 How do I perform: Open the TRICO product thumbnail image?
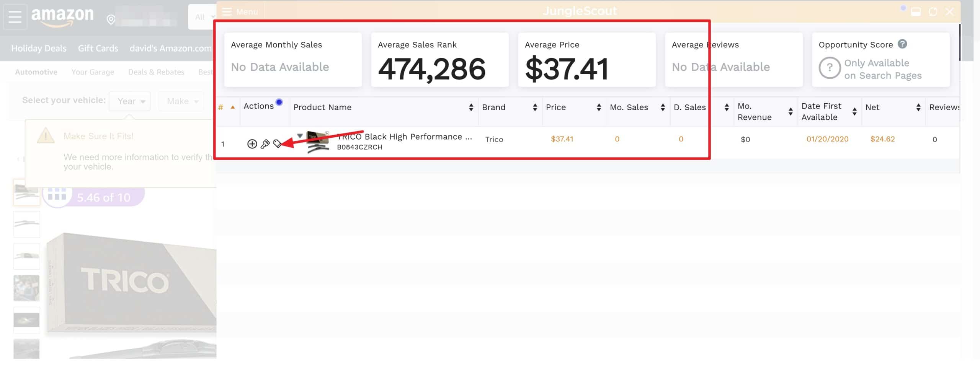(x=318, y=142)
